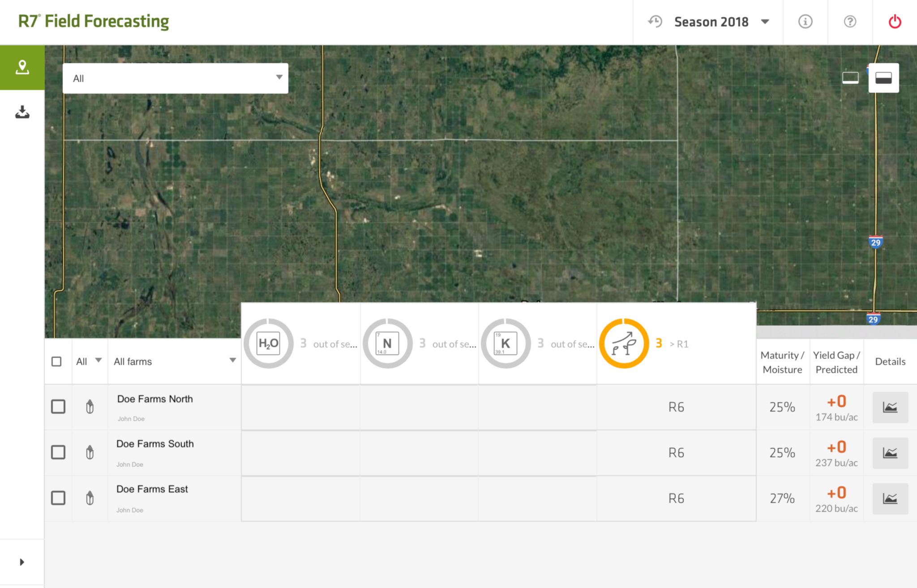This screenshot has width=917, height=588.
Task: Select the K potassium status tab
Action: [x=538, y=343]
